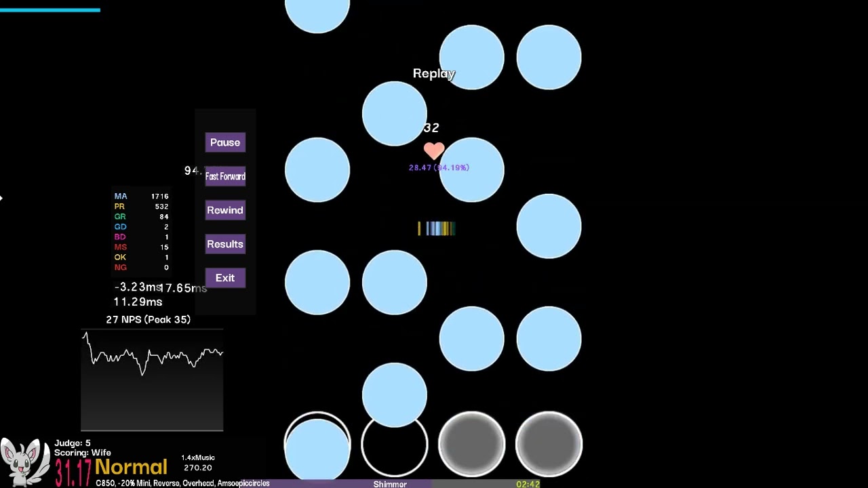868x488 pixels.
Task: Click the Replay label
Action: 434,73
